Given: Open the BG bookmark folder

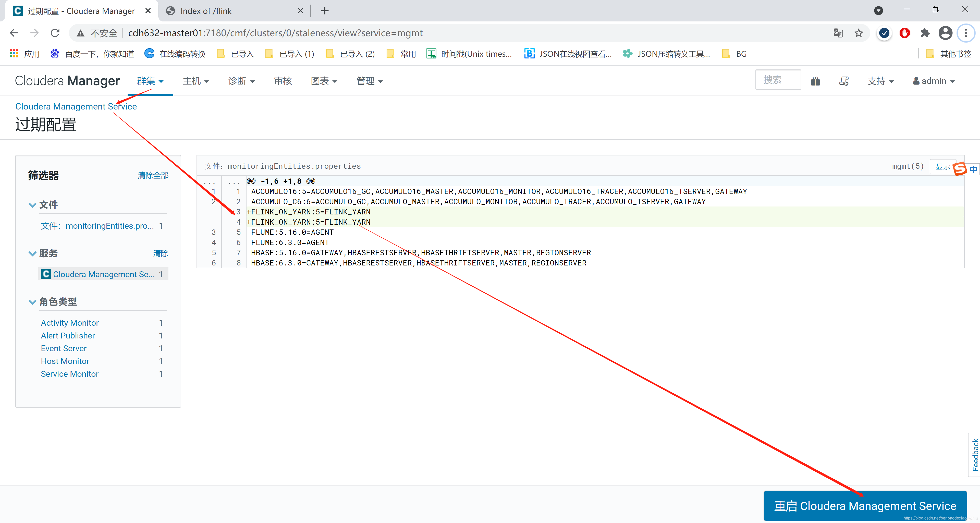Looking at the screenshot, I should click(734, 54).
